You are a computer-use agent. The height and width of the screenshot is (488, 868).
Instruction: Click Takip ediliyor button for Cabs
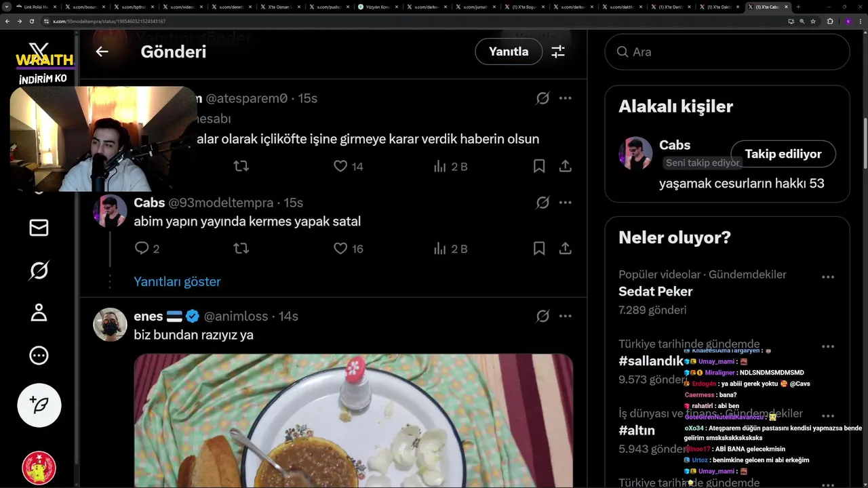pos(783,154)
